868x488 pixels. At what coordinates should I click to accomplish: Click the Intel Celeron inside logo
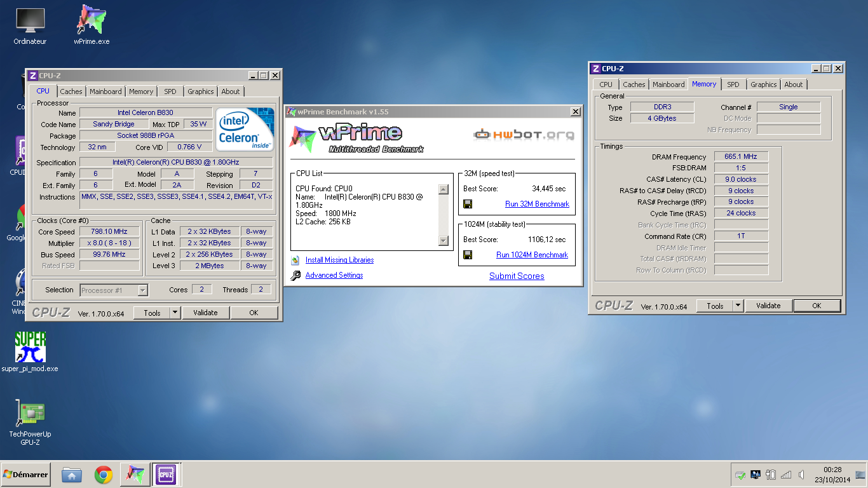[244, 129]
